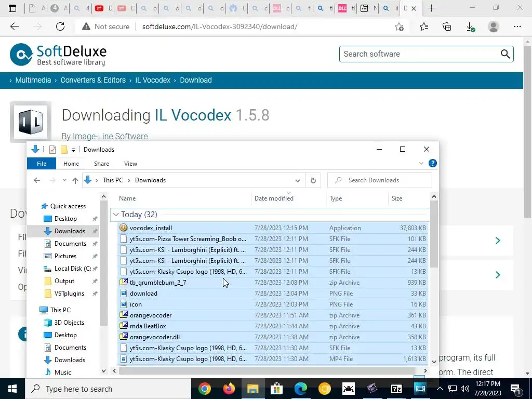Open Firefox from the taskbar
Screen dimensions: 532x399
point(229,389)
